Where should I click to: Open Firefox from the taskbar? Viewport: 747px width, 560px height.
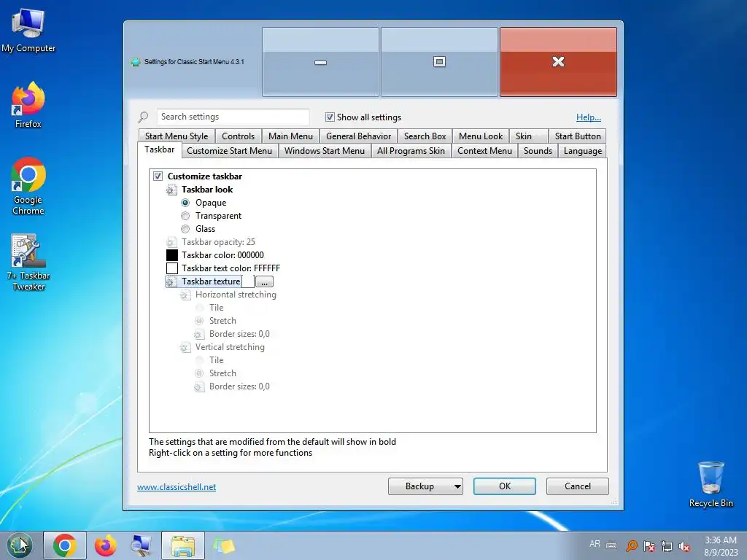105,545
